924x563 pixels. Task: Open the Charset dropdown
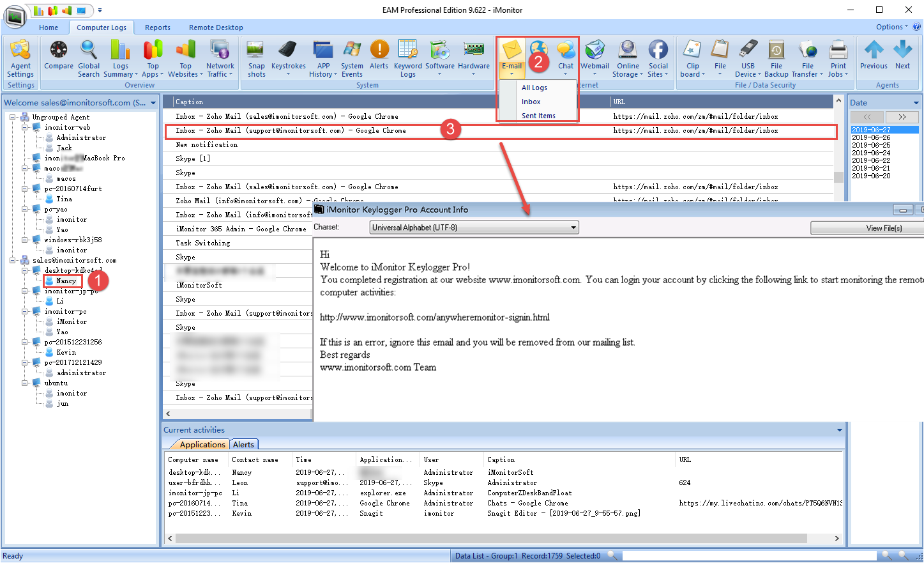[474, 228]
